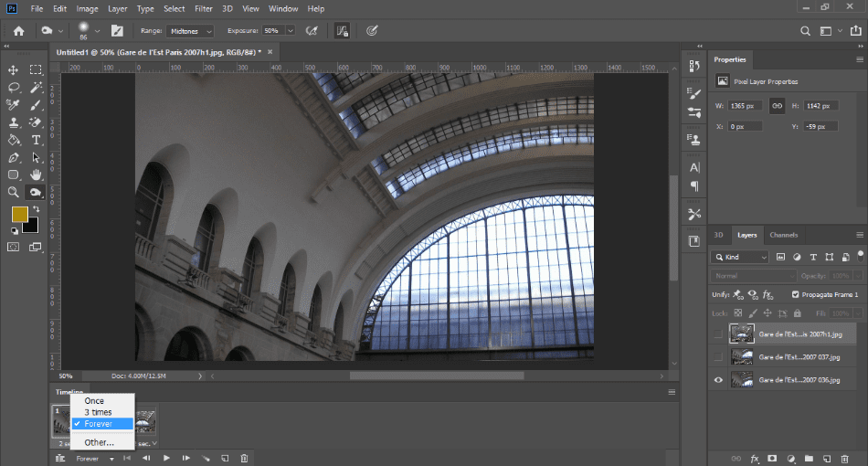Select the Magic Wand tool
868x466 pixels.
click(37, 87)
